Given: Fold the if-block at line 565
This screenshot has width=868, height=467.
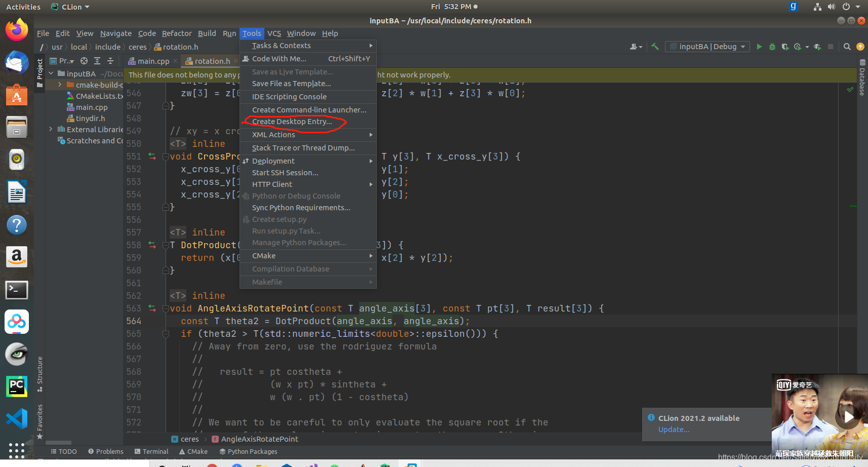Looking at the screenshot, I should coord(166,334).
